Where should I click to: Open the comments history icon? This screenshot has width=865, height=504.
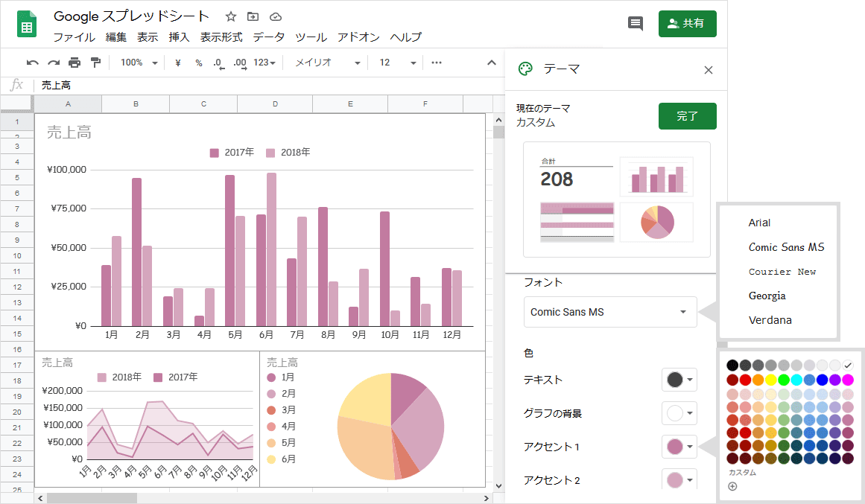click(x=636, y=24)
